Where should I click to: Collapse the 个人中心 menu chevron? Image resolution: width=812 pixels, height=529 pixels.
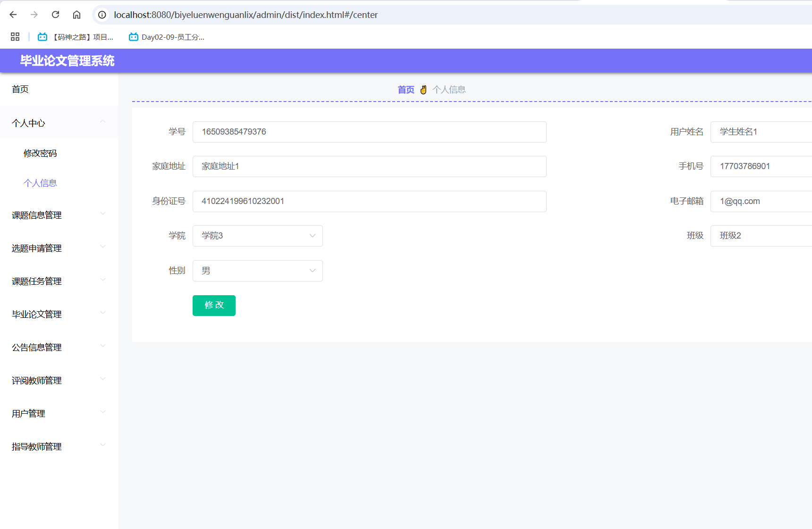pyautogui.click(x=102, y=122)
